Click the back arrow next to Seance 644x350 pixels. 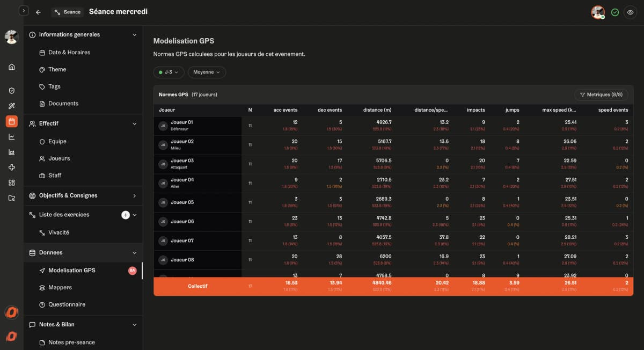coord(38,12)
